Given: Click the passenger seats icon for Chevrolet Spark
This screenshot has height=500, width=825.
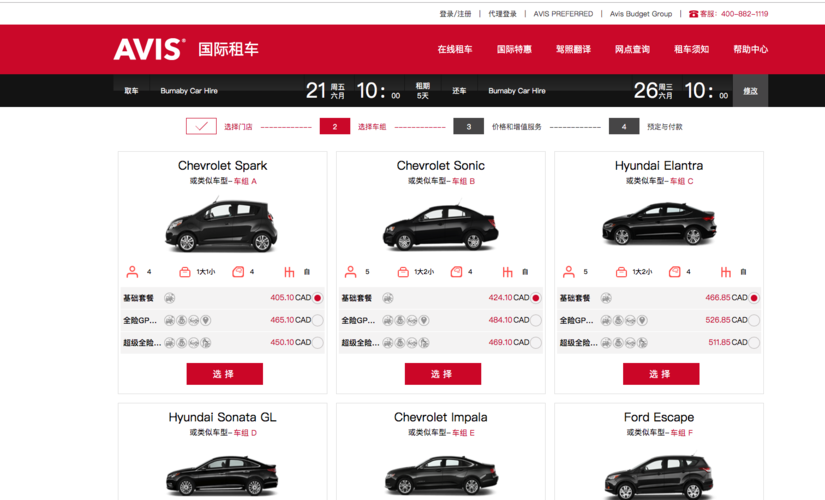Looking at the screenshot, I should click(x=132, y=272).
